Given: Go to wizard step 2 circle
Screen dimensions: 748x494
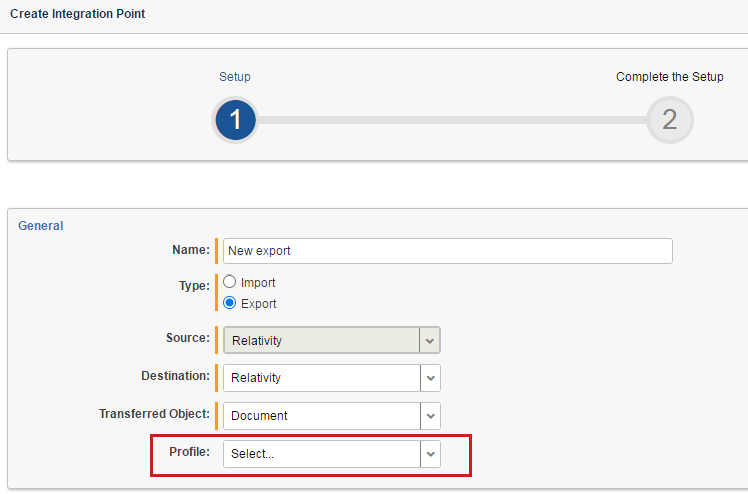Looking at the screenshot, I should click(669, 120).
